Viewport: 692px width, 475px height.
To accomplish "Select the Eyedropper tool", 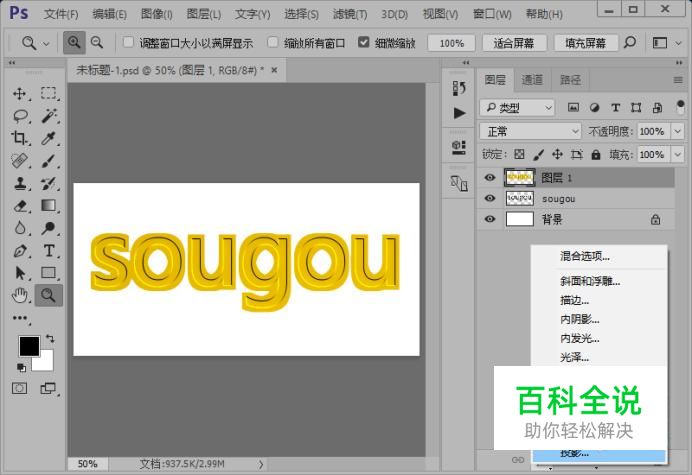I will [49, 138].
